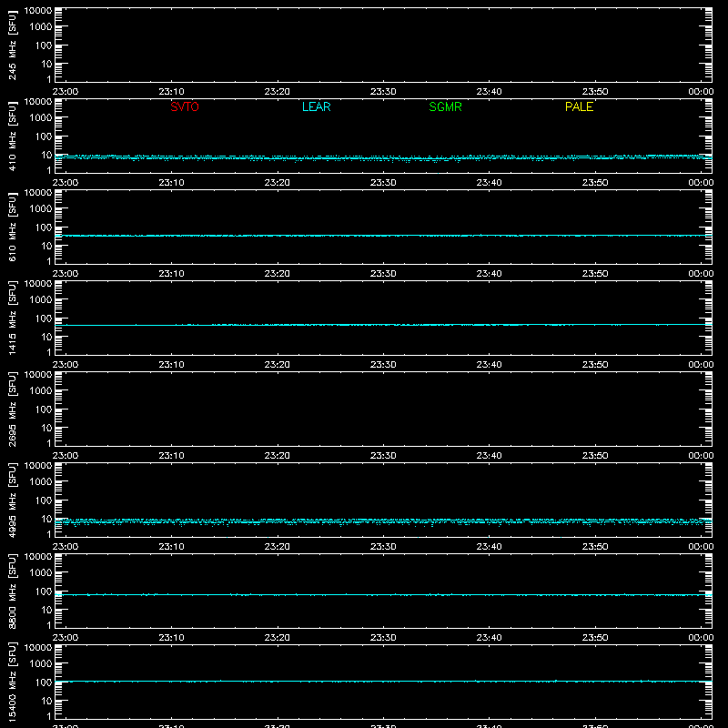Image resolution: width=728 pixels, height=728 pixels.
Task: Click the 15400 MHz cyan data trace
Action: [x=383, y=682]
